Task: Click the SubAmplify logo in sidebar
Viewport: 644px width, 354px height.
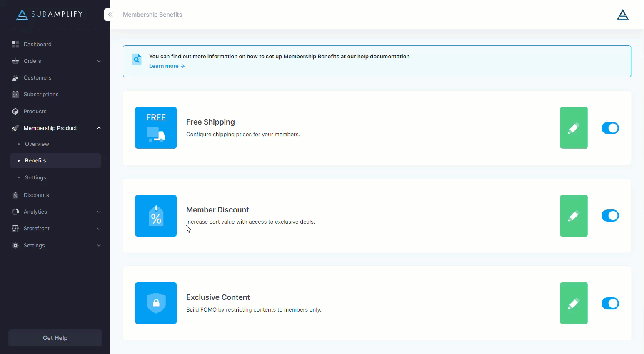Action: (50, 15)
